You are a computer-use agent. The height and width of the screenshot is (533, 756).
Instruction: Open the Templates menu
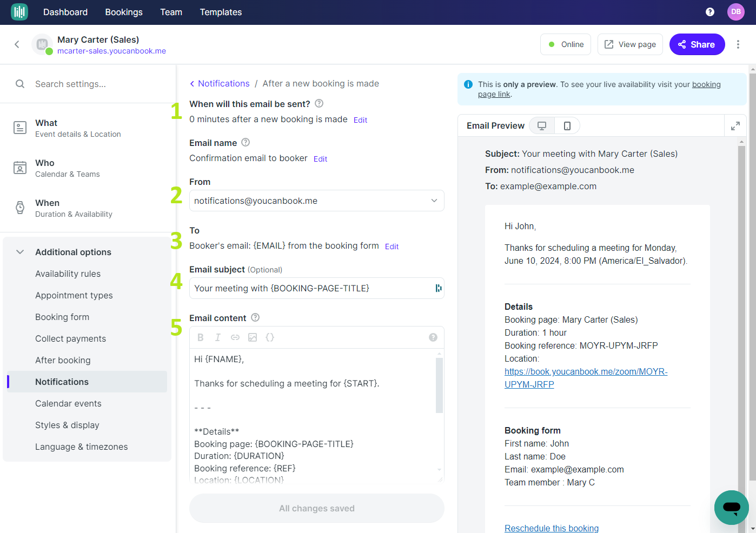tap(221, 12)
